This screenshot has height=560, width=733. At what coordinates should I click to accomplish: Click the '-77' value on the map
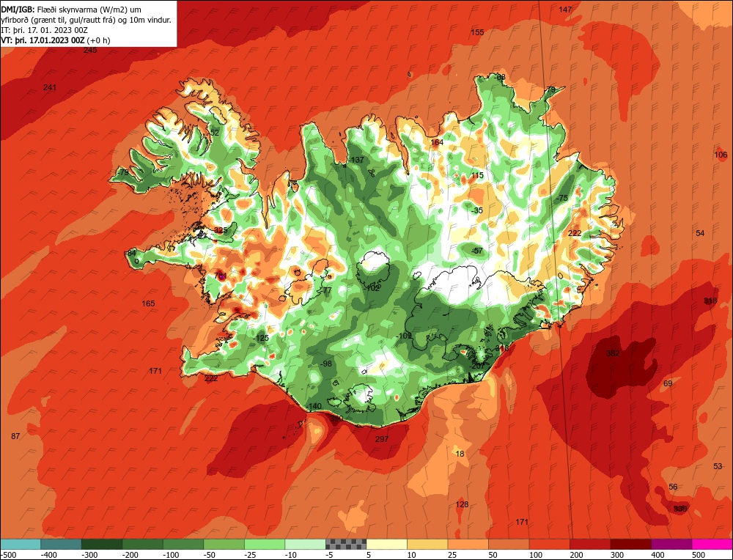tap(326, 290)
